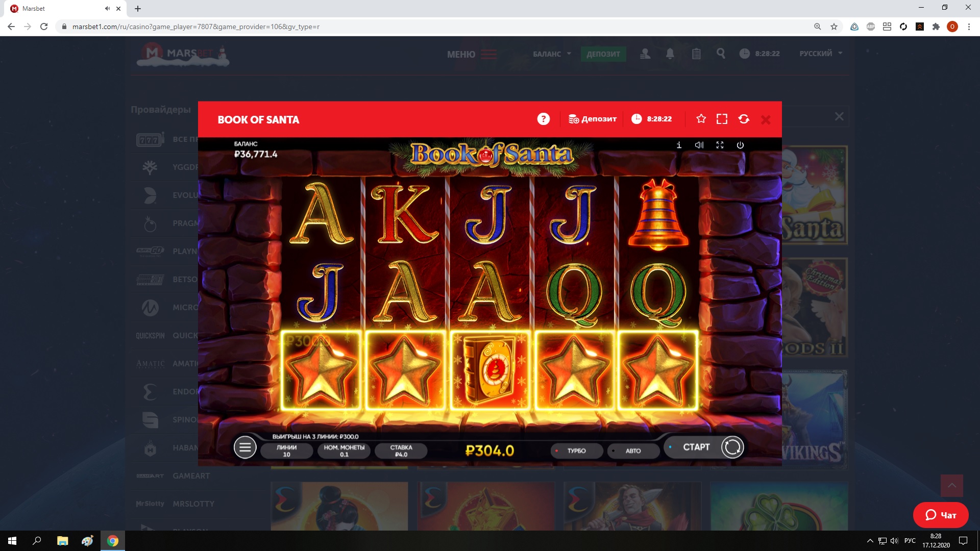Close the Book of Santa game window
Viewport: 980px width, 551px height.
click(766, 120)
